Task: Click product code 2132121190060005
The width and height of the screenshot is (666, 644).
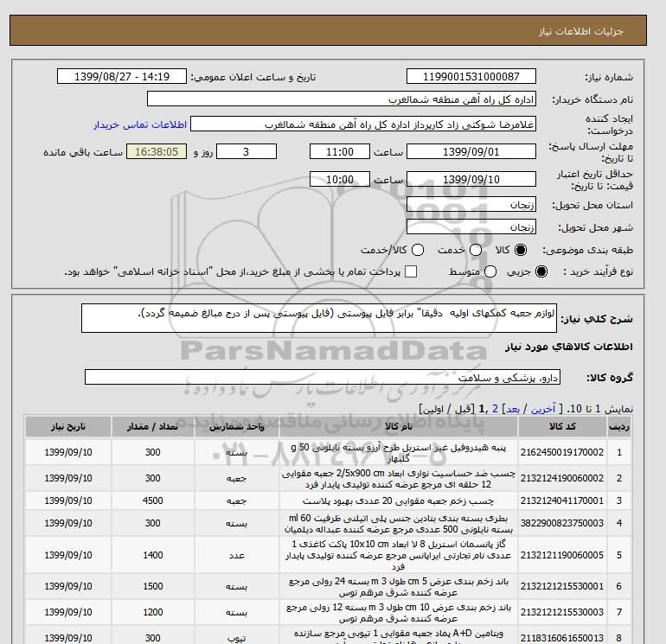Action: (562, 555)
